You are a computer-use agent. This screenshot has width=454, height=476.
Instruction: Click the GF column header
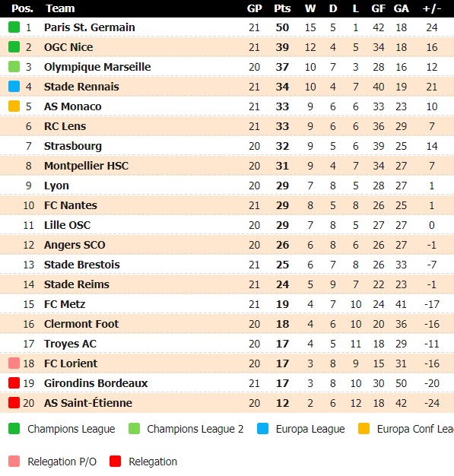click(x=379, y=8)
